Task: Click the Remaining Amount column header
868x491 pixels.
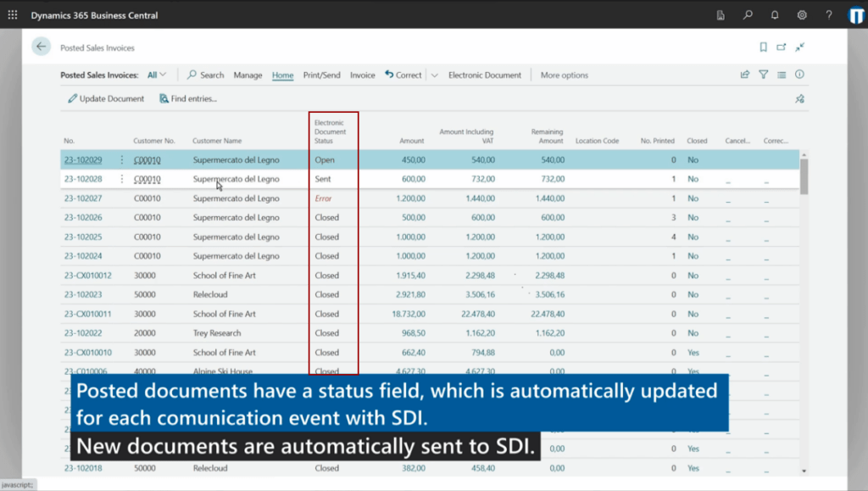Action: pos(547,137)
